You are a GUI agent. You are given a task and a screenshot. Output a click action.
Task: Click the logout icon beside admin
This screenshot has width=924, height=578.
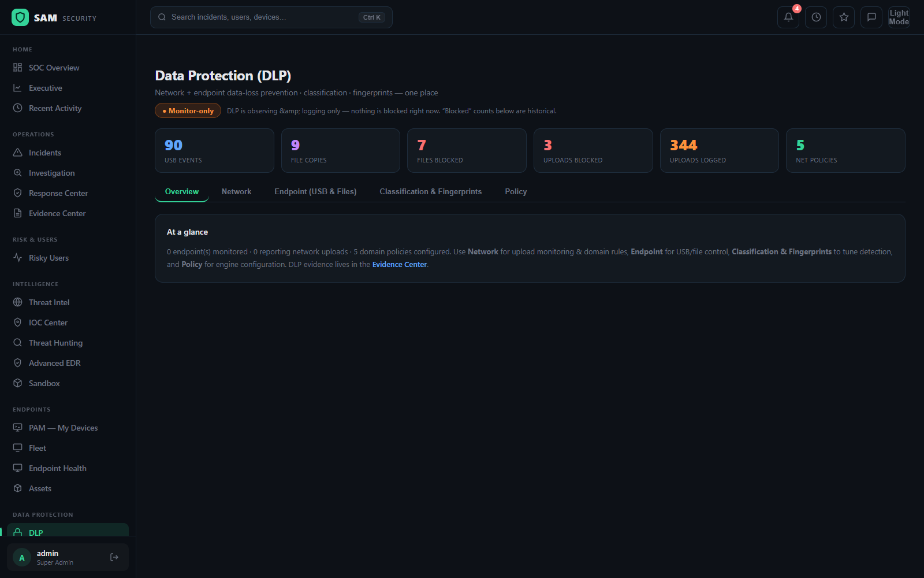coord(114,557)
